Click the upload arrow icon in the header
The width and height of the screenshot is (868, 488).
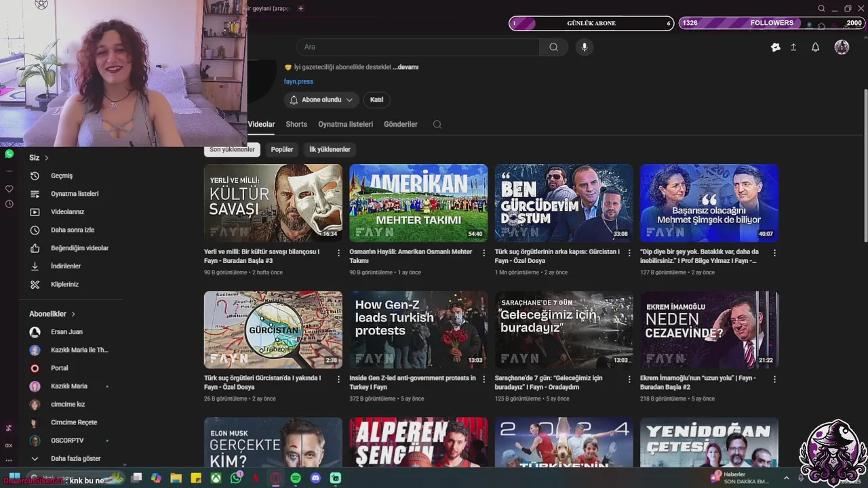coord(793,47)
